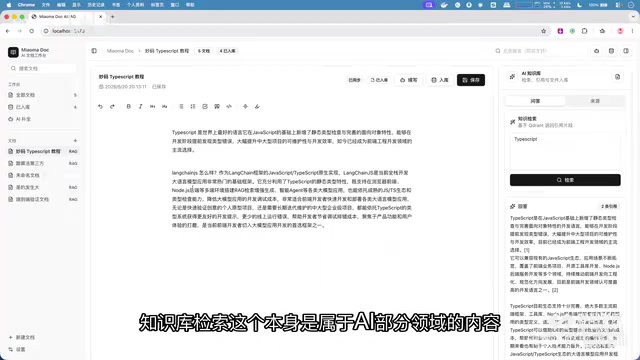Open the Apple menu
Image resolution: width=640 pixels, height=360 pixels.
(9, 5)
